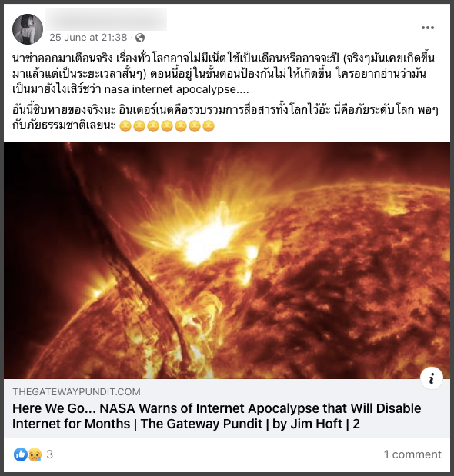Open the solar flare article image
This screenshot has width=454, height=476.
[227, 261]
